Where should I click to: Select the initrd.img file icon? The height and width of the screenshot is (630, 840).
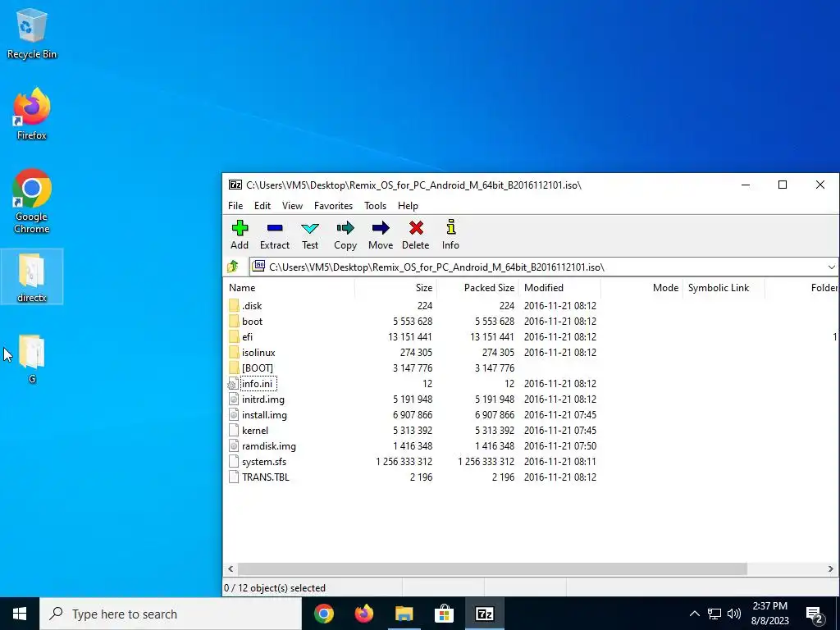[x=234, y=399]
